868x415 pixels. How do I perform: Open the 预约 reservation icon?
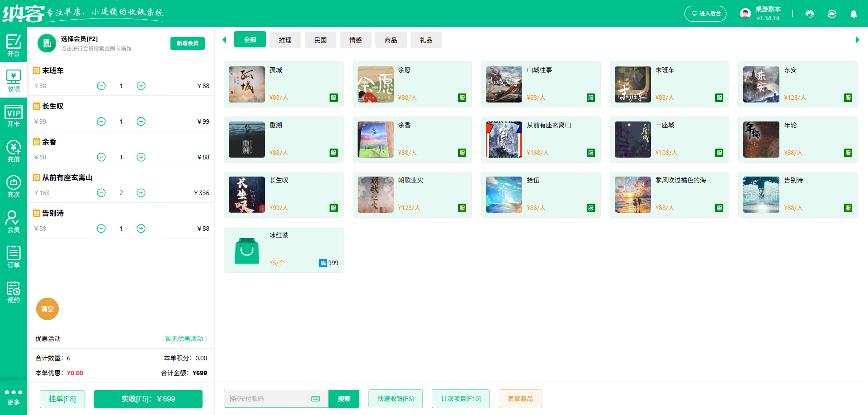coord(14,292)
